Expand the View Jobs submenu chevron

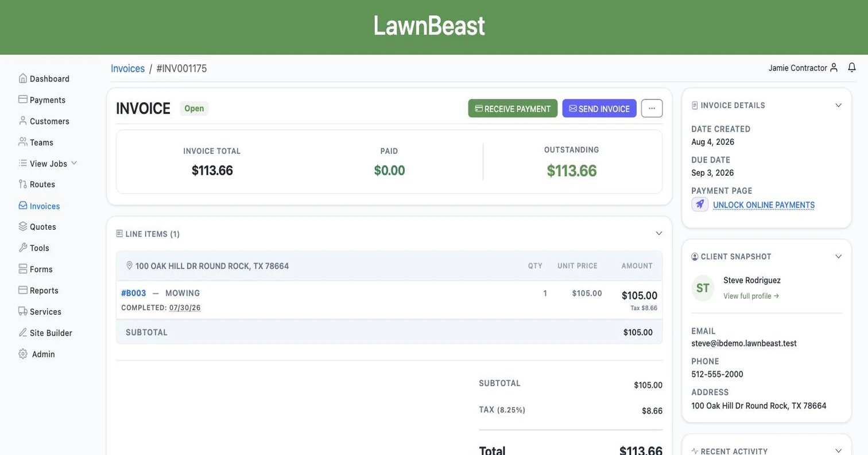point(74,163)
